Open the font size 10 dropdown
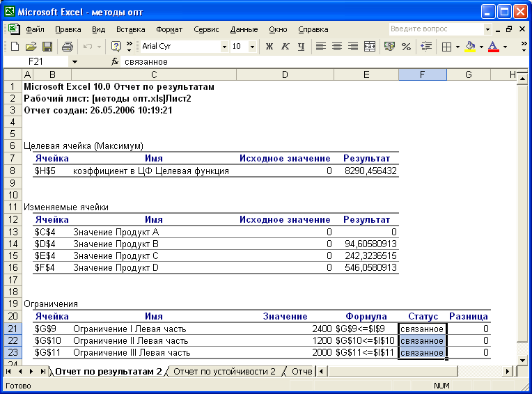This screenshot has height=394, width=532. click(x=252, y=47)
